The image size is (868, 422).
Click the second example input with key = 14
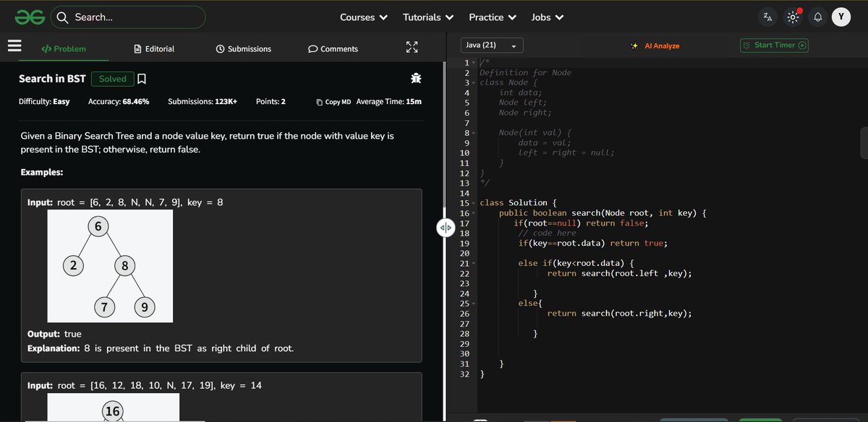point(145,386)
